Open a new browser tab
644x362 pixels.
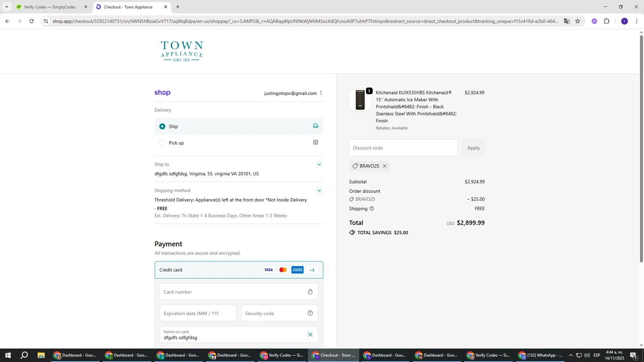(x=178, y=7)
